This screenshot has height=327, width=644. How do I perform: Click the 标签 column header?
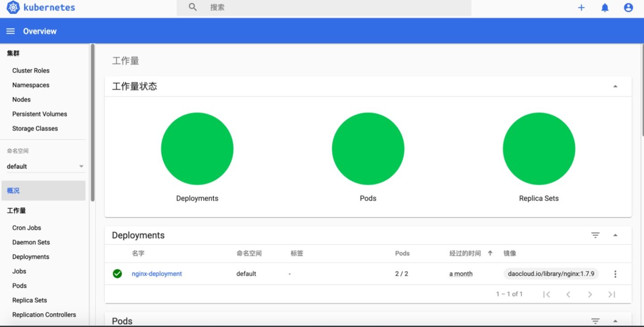pyautogui.click(x=297, y=253)
